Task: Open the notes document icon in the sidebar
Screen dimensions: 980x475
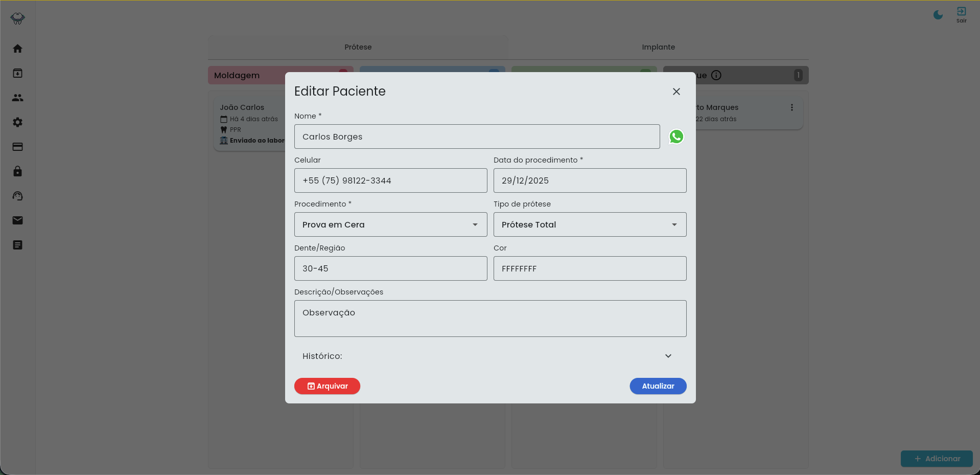Action: coord(17,245)
